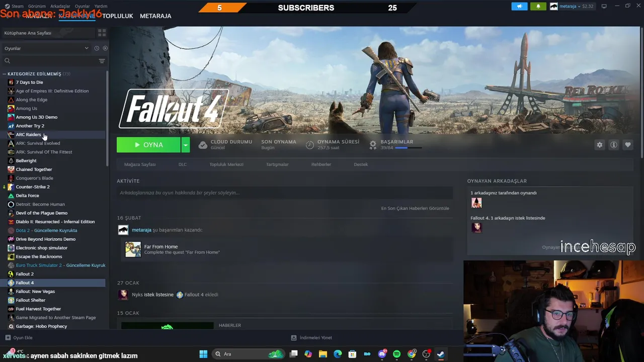
Task: Open Steam announcements megaphone button
Action: 519,6
